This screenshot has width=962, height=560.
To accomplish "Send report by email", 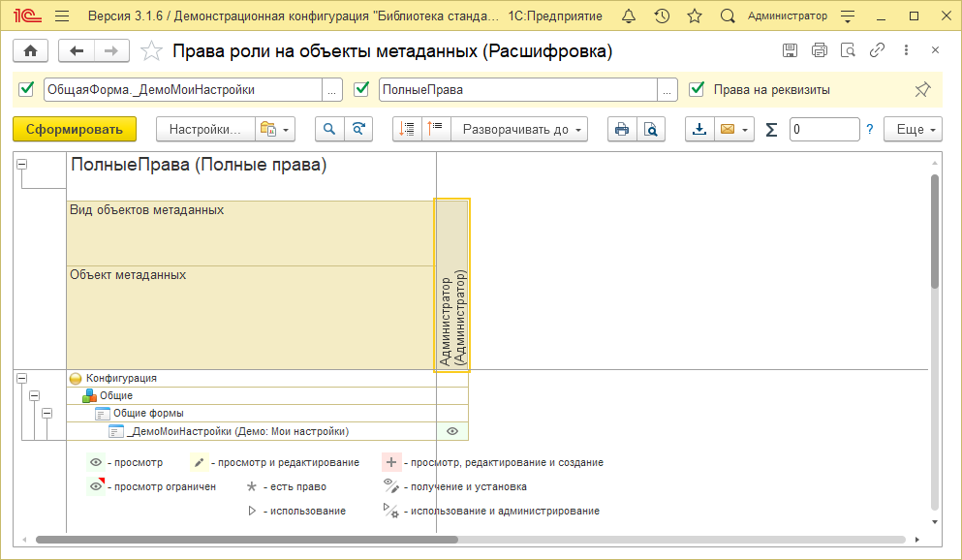I will click(x=728, y=130).
